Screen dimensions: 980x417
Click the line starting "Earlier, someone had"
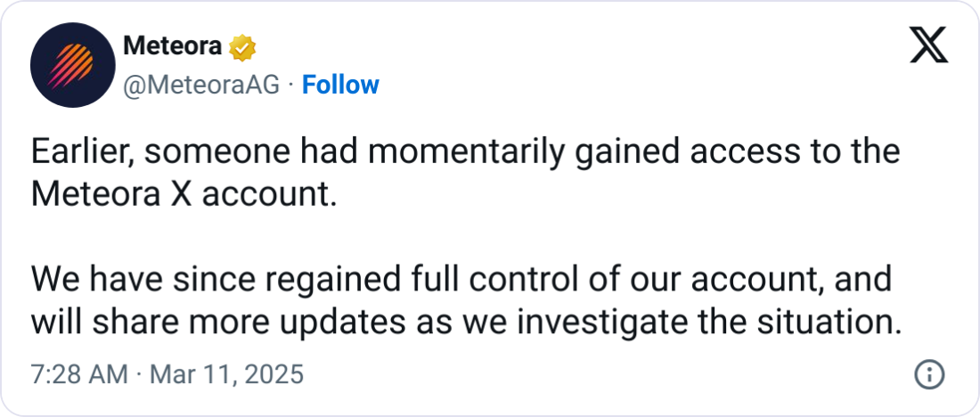pyautogui.click(x=465, y=152)
